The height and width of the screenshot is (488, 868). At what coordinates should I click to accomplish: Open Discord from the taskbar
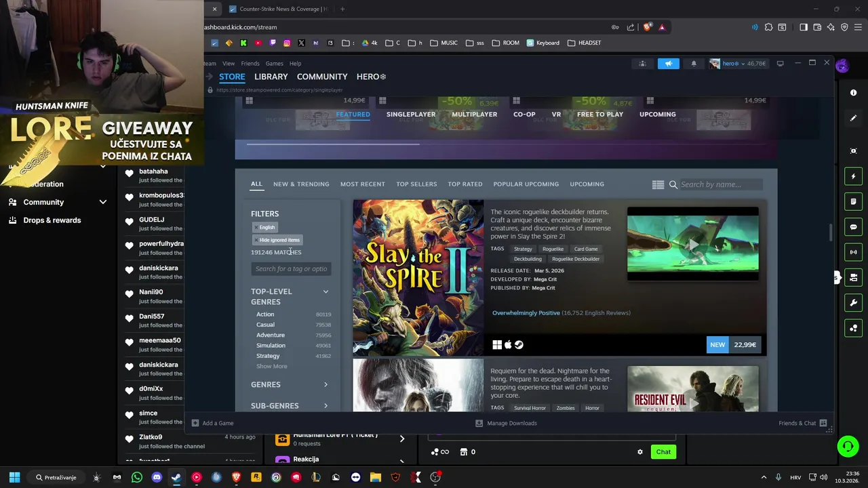(x=157, y=477)
